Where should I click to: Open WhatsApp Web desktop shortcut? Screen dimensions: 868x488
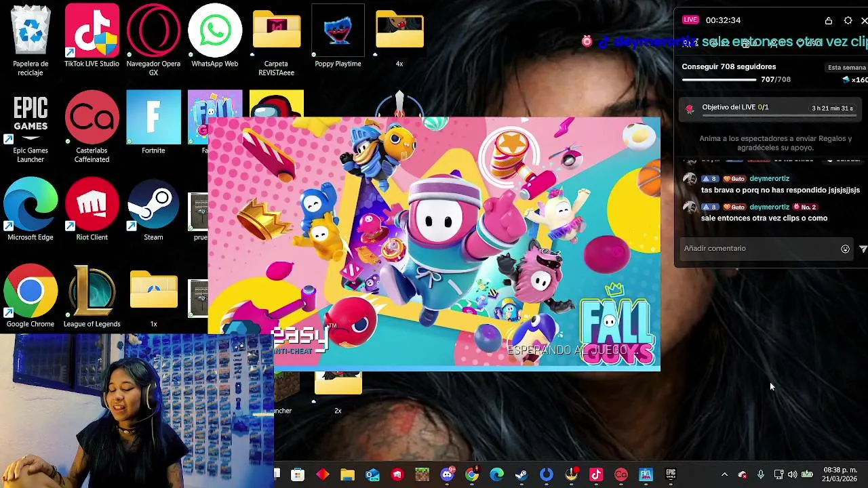[214, 35]
